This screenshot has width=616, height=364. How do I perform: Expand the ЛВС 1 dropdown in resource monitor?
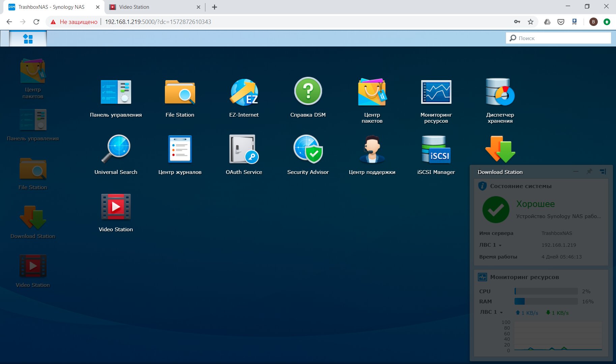click(x=501, y=312)
